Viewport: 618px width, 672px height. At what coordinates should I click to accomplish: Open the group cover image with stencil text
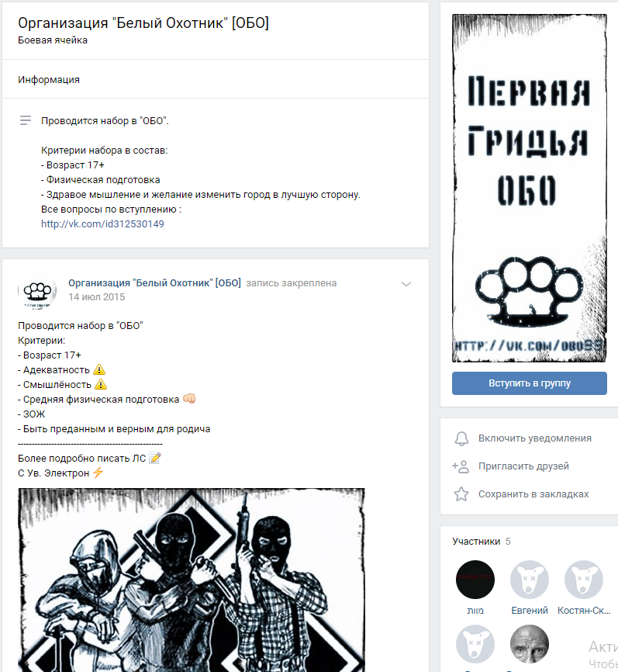point(530,188)
